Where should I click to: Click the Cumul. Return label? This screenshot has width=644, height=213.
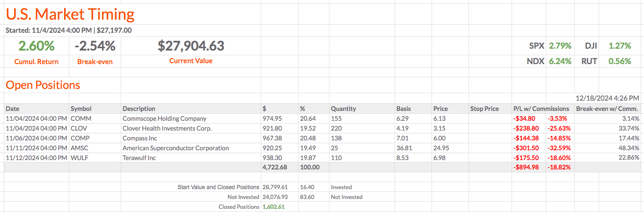click(x=37, y=61)
